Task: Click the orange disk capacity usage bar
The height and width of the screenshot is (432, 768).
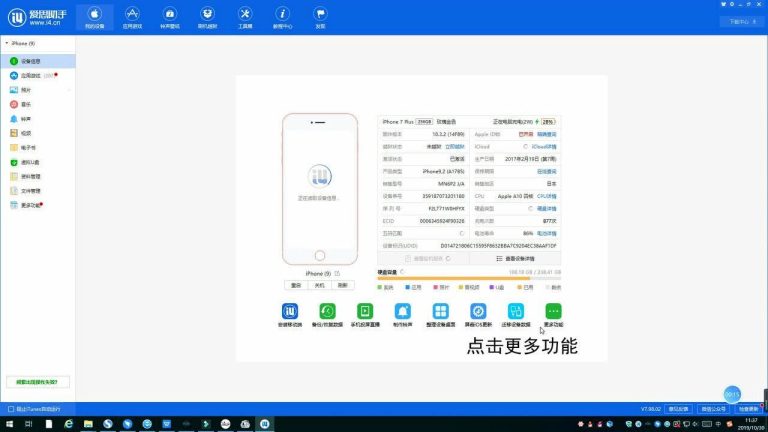Action: tap(454, 279)
